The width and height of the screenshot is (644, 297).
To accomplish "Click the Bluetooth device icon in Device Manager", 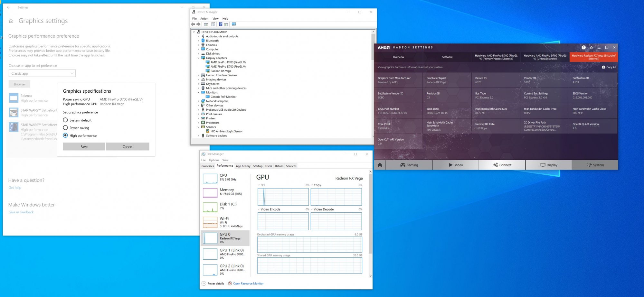I will (203, 41).
